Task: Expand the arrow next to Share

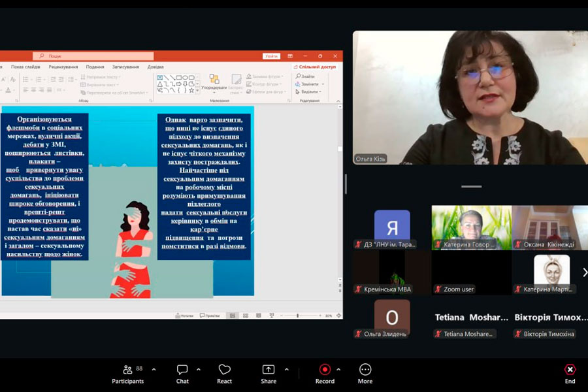Action: click(287, 370)
